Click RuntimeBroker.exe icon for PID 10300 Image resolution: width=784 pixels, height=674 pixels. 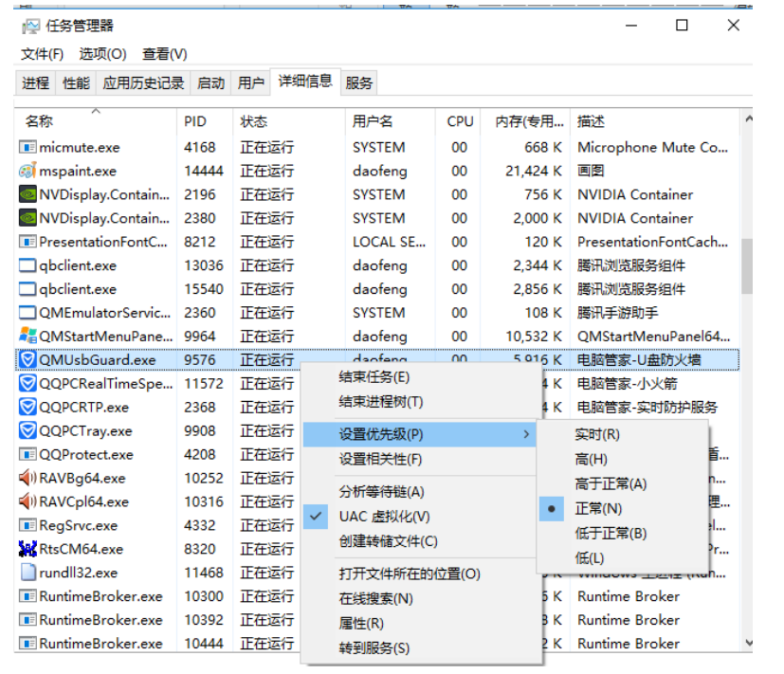pos(27,596)
